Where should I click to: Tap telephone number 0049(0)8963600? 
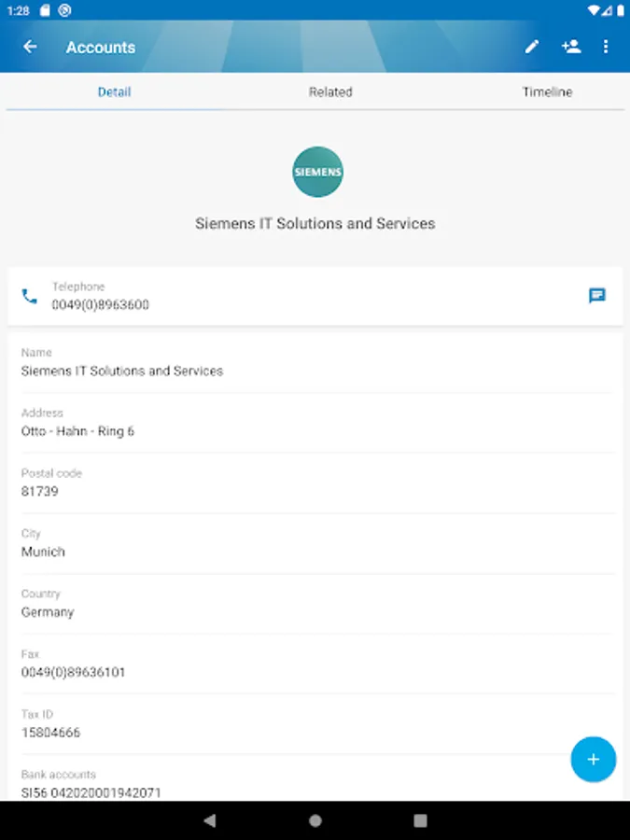click(x=100, y=305)
